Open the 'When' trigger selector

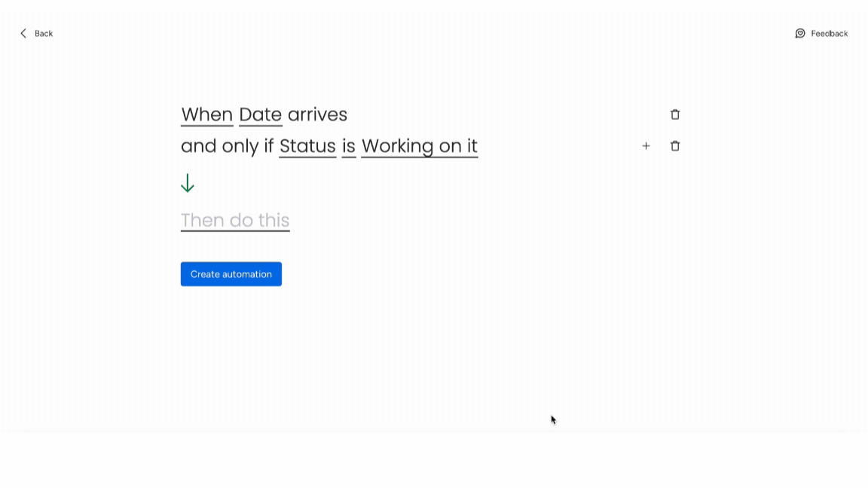[207, 114]
